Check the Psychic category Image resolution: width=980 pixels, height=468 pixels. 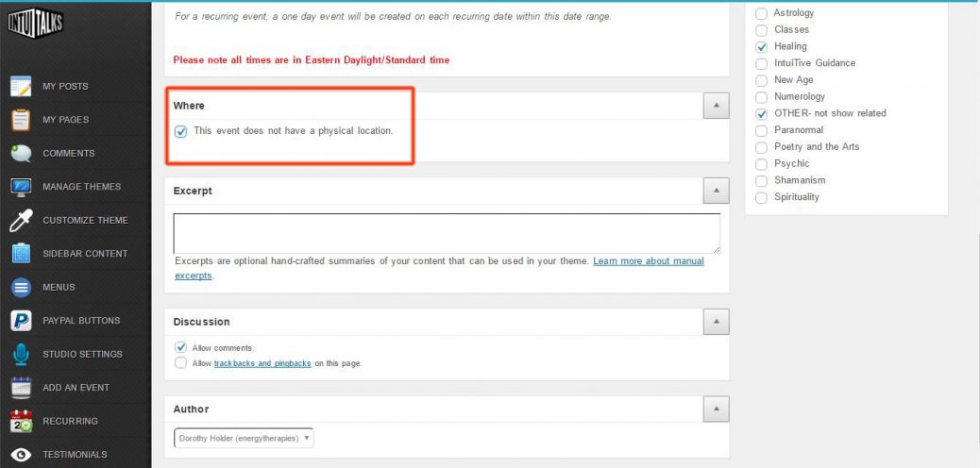coord(761,164)
